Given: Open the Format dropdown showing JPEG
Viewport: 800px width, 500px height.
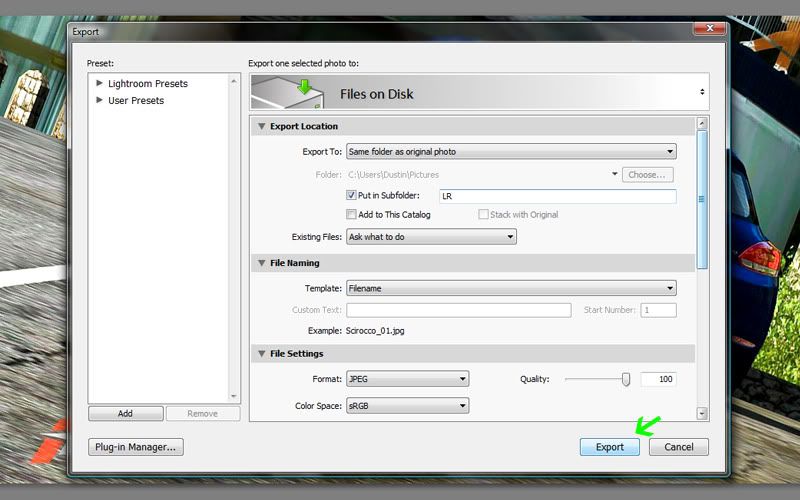Looking at the screenshot, I should click(x=408, y=379).
